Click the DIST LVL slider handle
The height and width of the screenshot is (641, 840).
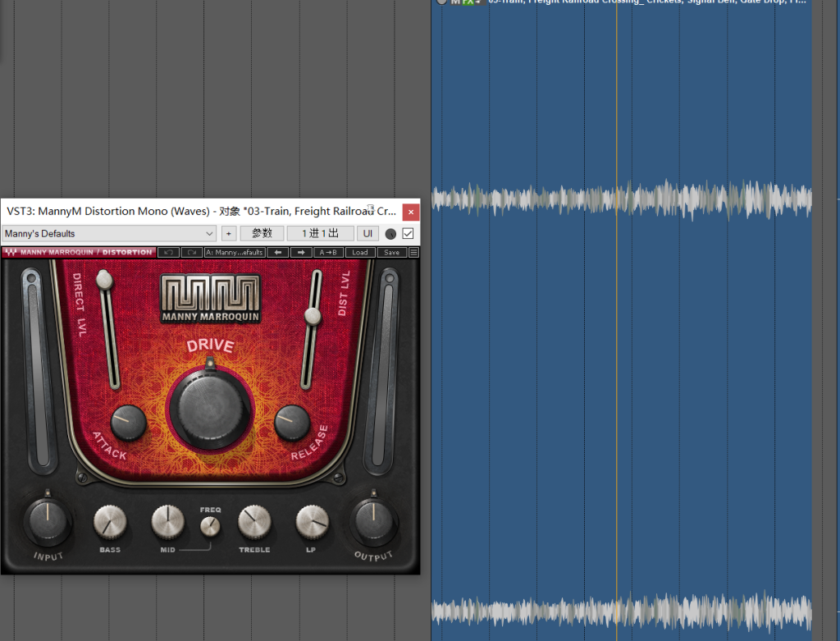(x=313, y=316)
